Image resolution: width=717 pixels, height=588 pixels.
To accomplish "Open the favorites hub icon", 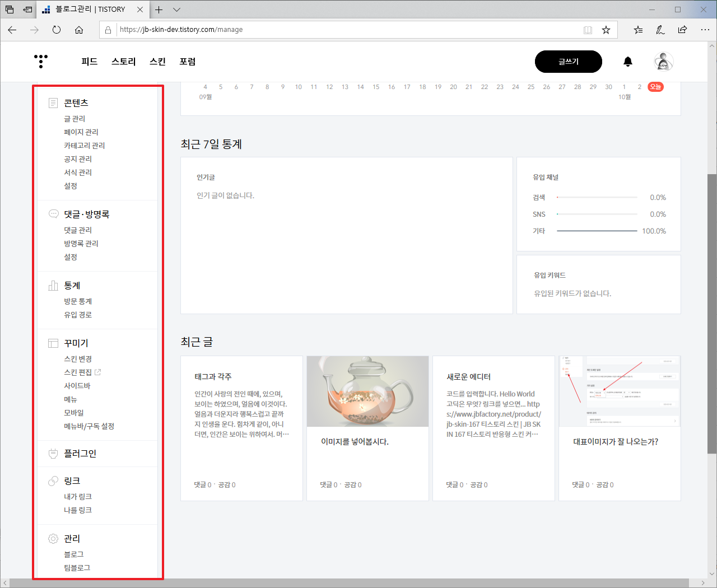I will [x=638, y=30].
